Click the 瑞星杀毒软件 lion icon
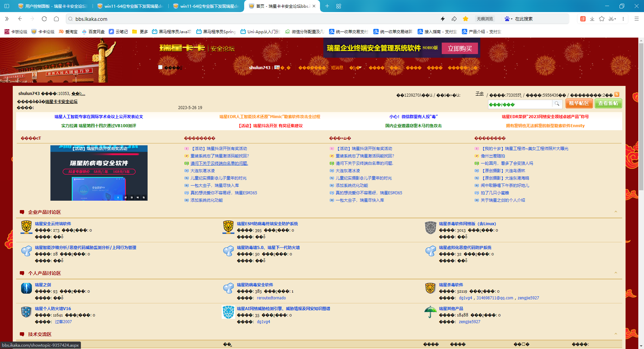This screenshot has width=644, height=349. coord(430,288)
